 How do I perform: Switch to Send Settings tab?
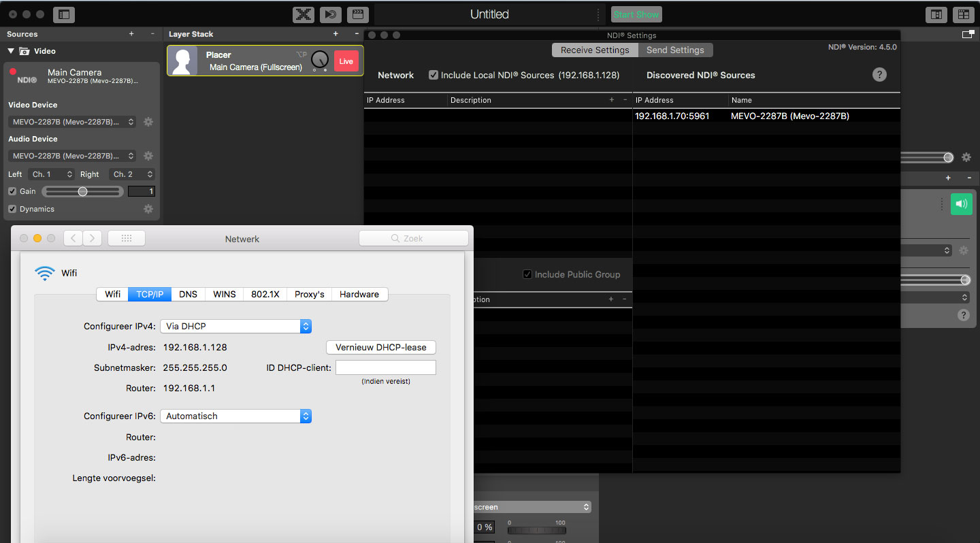(675, 50)
